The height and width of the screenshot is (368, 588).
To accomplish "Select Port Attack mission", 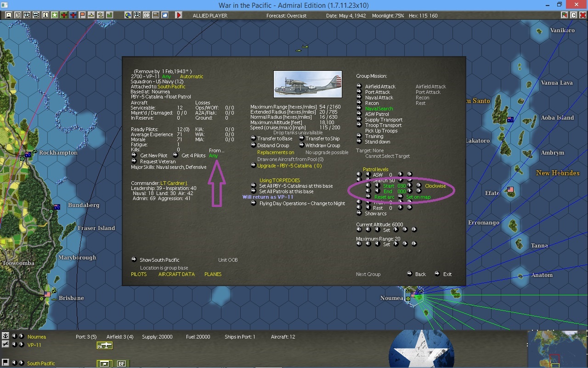I will click(377, 92).
